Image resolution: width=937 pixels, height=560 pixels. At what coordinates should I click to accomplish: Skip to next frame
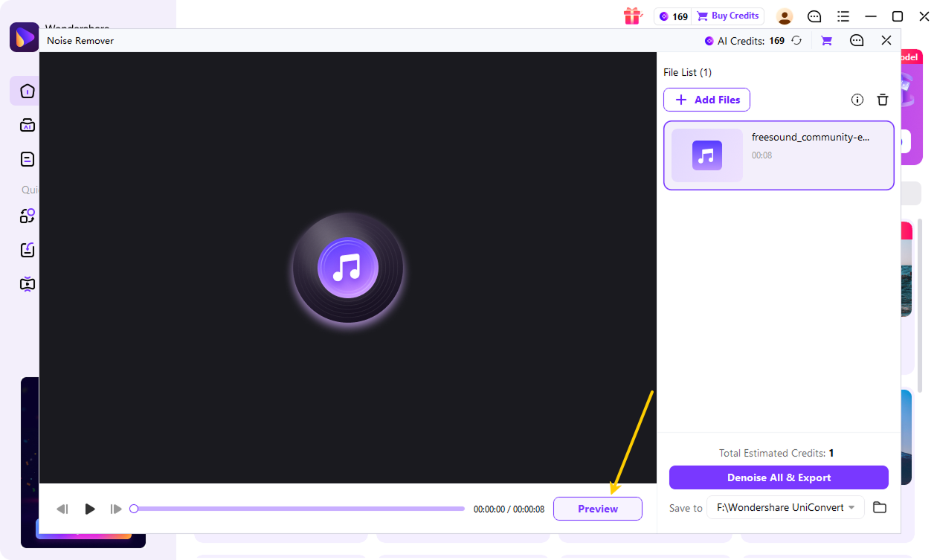click(x=116, y=509)
